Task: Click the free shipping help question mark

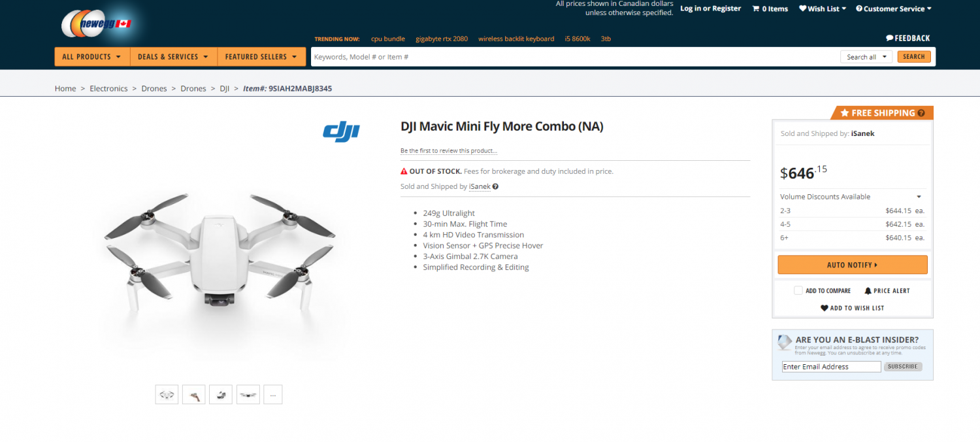Action: (921, 113)
